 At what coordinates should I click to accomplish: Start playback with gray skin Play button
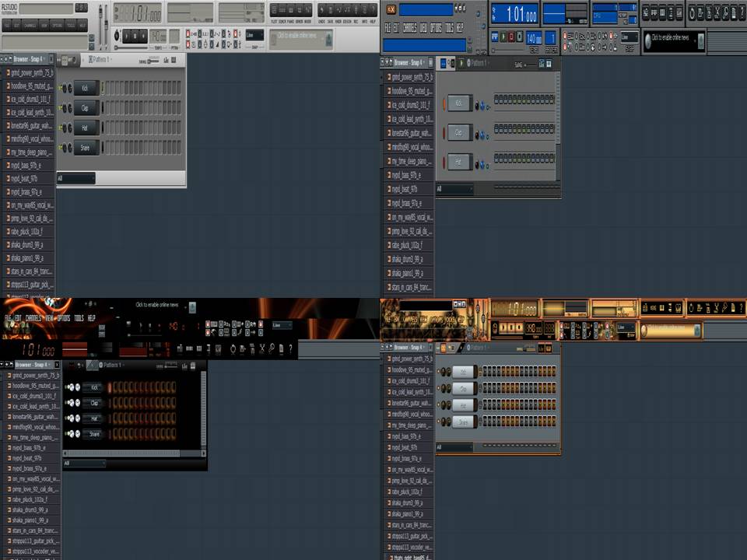pos(127,36)
